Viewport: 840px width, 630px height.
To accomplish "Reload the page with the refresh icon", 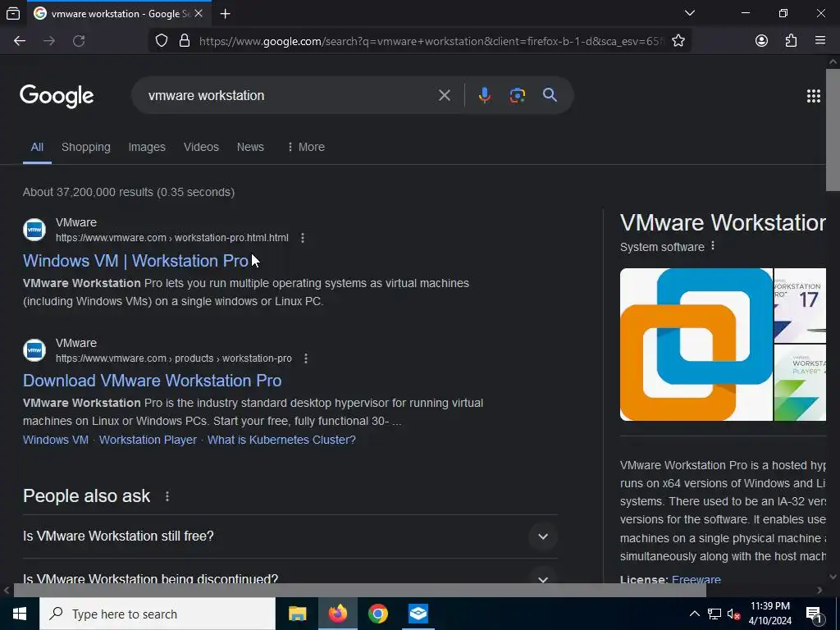I will click(x=79, y=41).
